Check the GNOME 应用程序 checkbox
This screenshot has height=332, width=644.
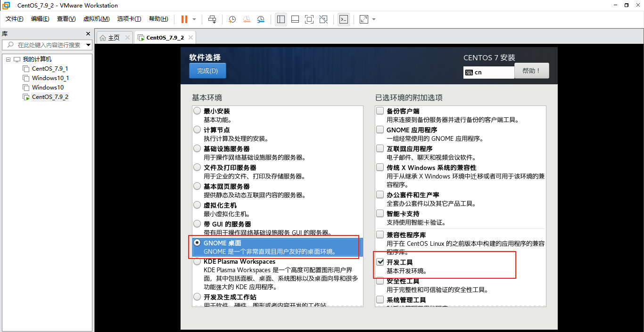[x=380, y=130]
